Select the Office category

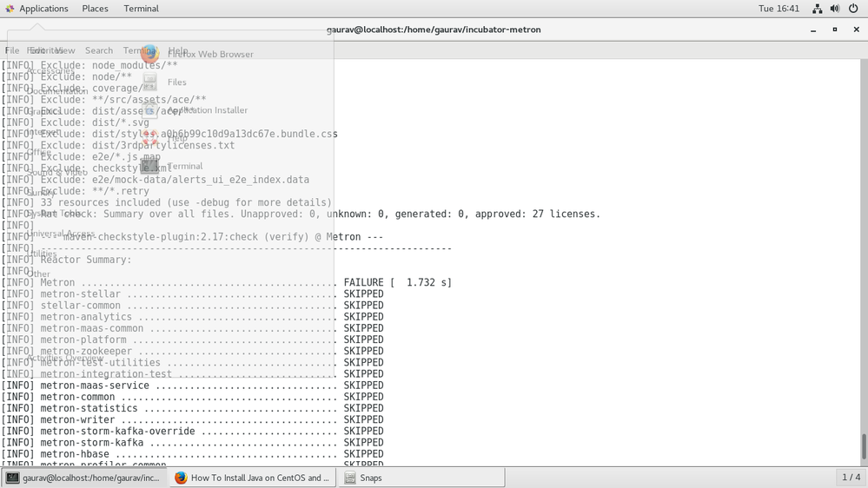pos(38,152)
